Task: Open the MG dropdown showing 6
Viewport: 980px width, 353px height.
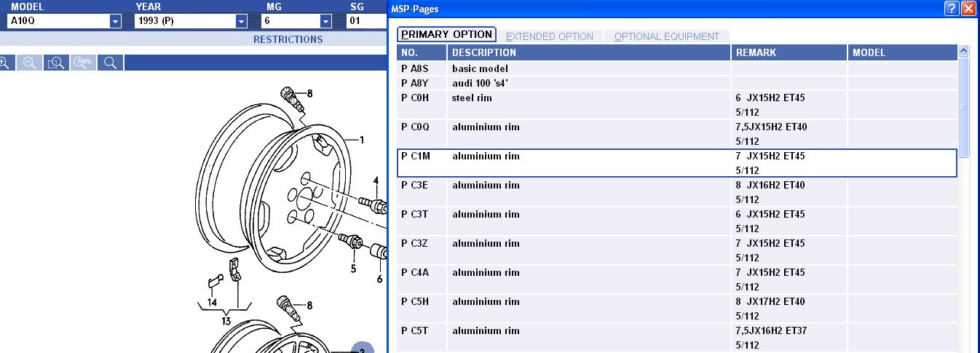Action: [x=325, y=21]
